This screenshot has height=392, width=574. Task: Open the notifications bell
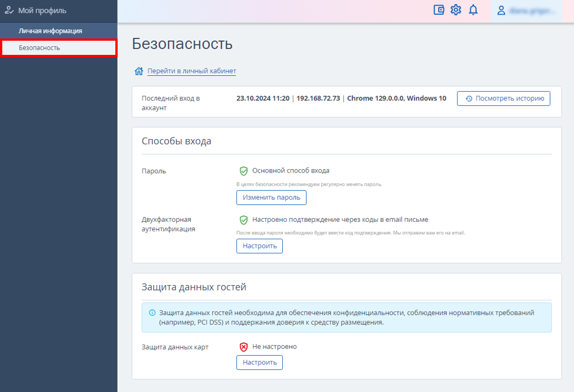pyautogui.click(x=473, y=10)
